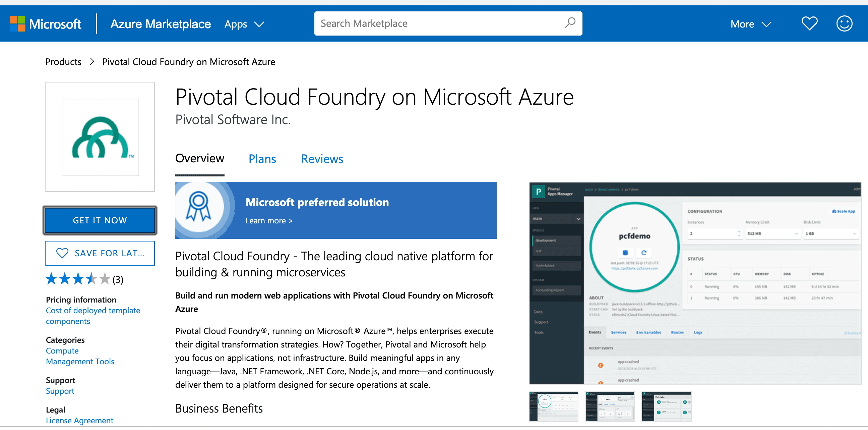Collapse the More menu chevron
Image resolution: width=868 pixels, height=430 pixels.
(766, 24)
